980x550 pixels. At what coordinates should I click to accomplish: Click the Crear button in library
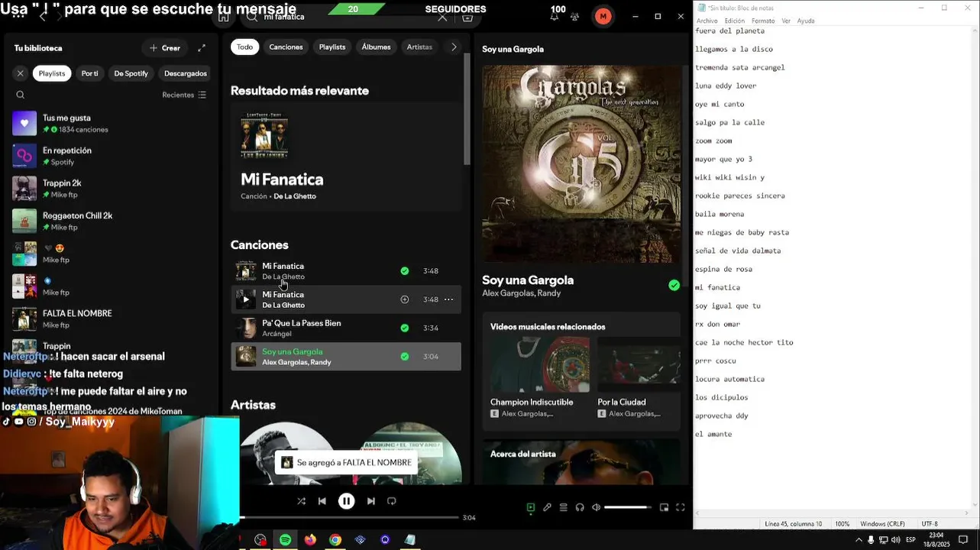(x=165, y=48)
